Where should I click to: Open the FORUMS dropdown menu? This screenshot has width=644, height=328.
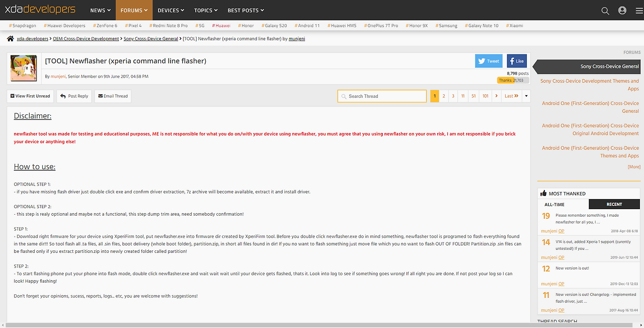pyautogui.click(x=134, y=10)
